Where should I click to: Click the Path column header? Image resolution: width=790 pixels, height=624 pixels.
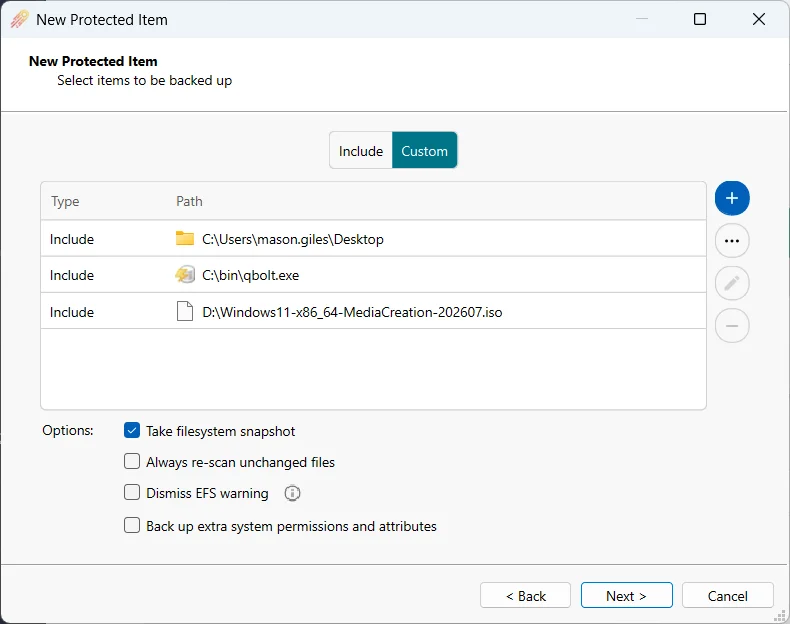point(189,201)
